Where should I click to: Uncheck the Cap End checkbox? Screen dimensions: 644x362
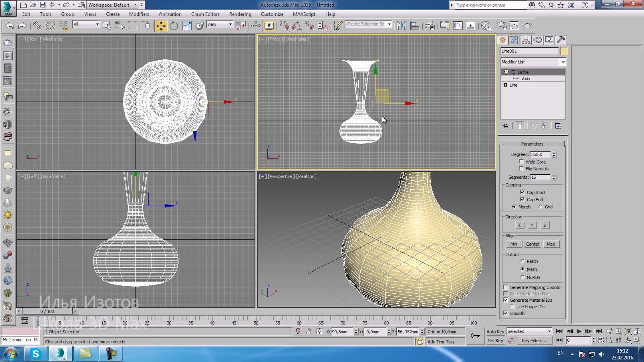522,200
